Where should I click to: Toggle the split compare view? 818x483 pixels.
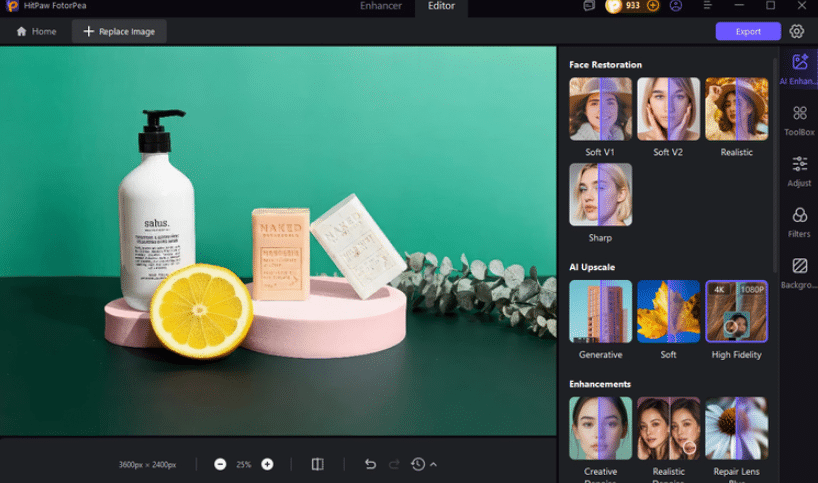[318, 464]
